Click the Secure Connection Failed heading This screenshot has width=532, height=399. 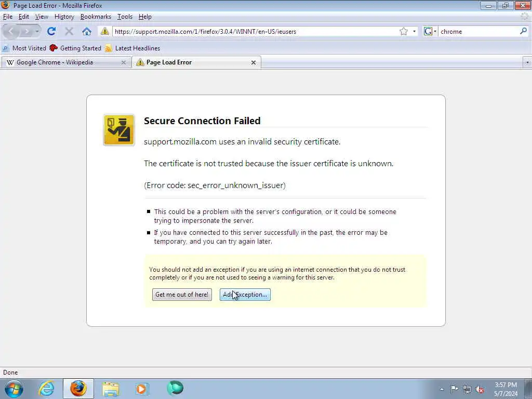tap(202, 121)
